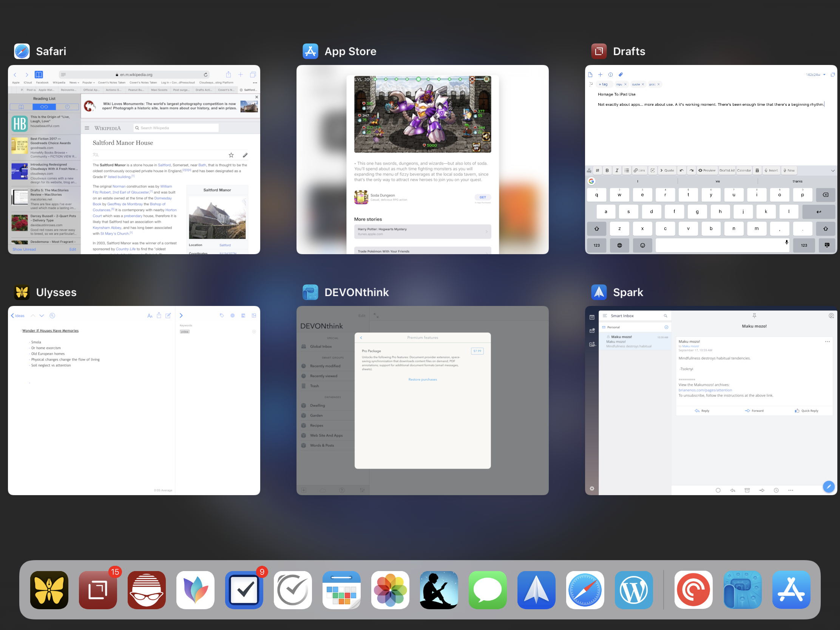
Task: Select Personal inbox checkmark in Spark
Action: pyautogui.click(x=666, y=327)
